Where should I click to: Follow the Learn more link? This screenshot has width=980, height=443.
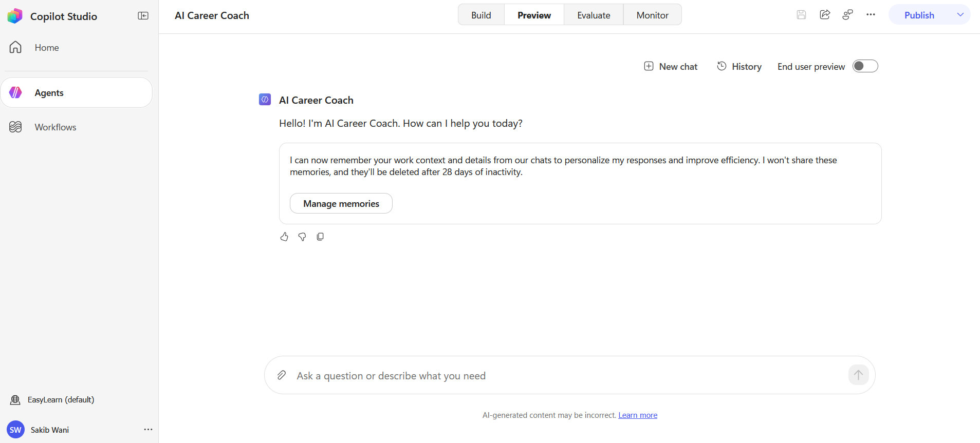(638, 415)
